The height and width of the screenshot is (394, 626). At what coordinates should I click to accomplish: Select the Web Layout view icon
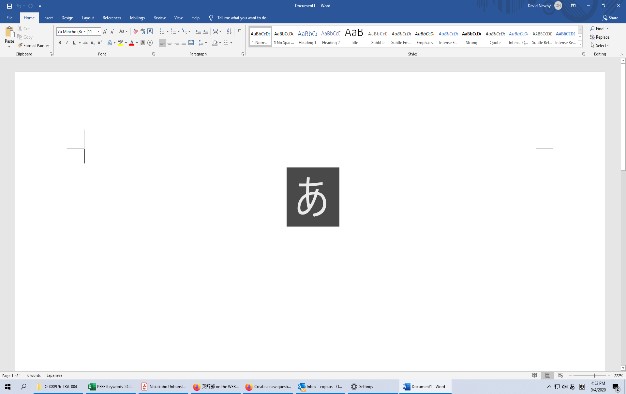(x=560, y=375)
